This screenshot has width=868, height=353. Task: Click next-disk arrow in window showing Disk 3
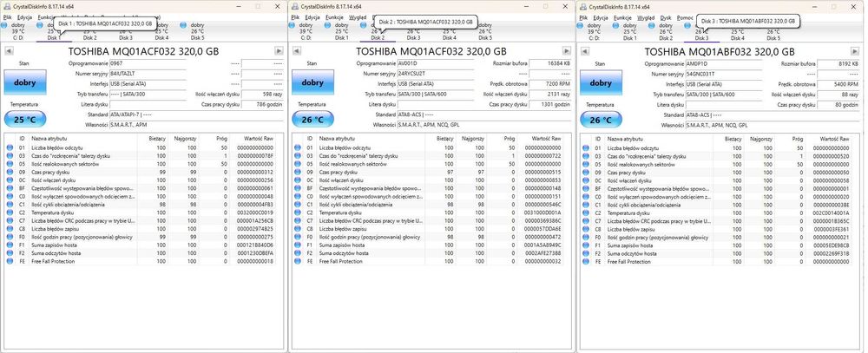(x=855, y=51)
